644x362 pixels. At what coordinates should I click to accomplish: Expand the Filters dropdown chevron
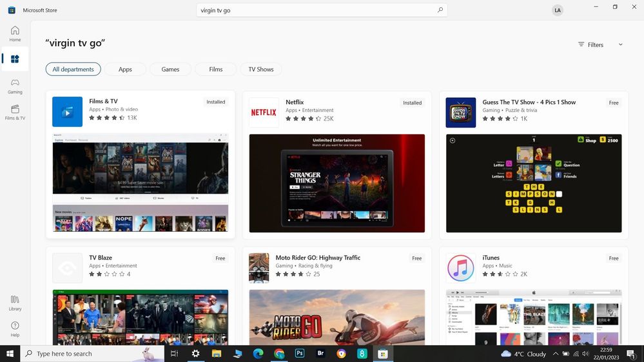pyautogui.click(x=620, y=44)
